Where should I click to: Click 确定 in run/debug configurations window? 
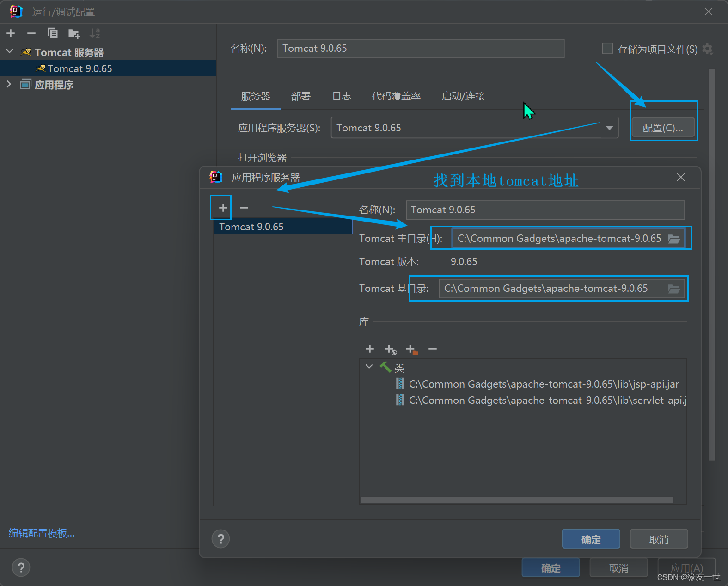point(551,567)
